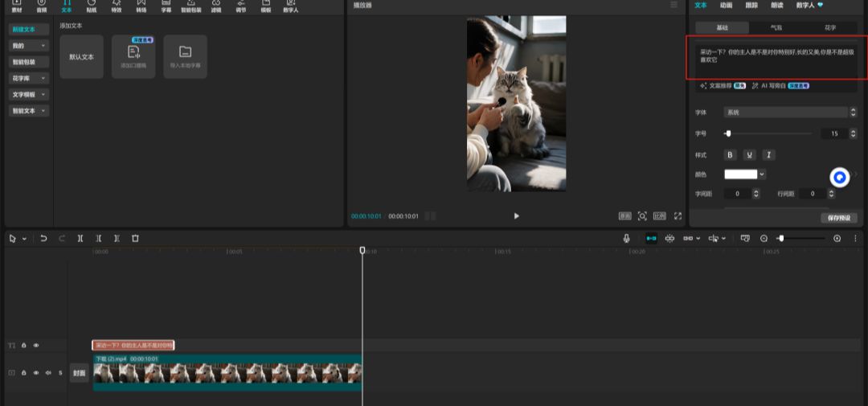Image resolution: width=868 pixels, height=406 pixels.
Task: Switch to the 数字人 tab in inspector
Action: tap(810, 5)
